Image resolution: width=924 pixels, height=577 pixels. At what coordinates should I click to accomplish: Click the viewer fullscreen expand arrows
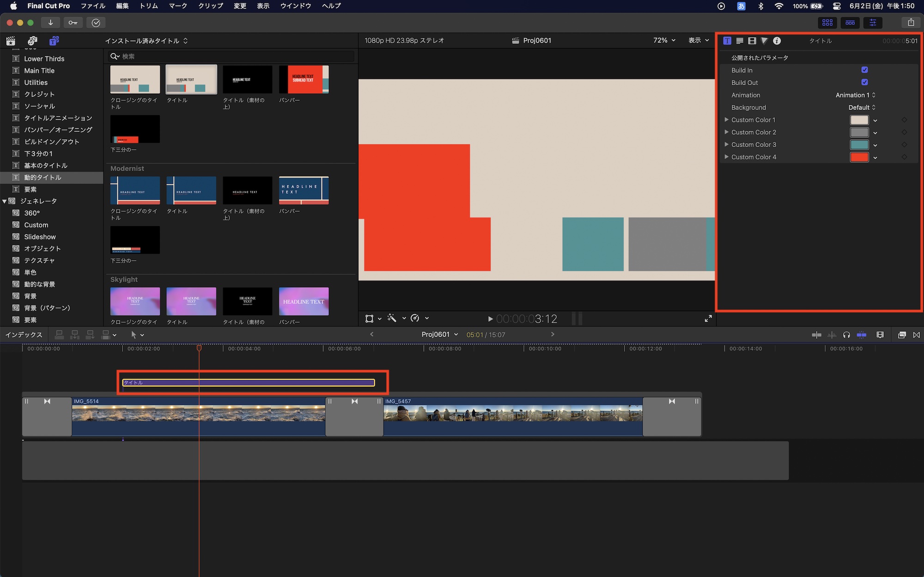708,319
